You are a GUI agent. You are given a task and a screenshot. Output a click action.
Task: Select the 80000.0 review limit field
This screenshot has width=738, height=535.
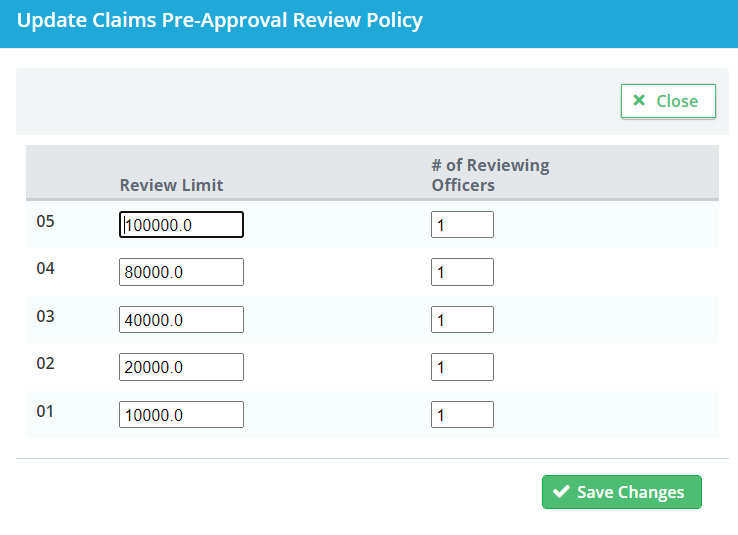[x=181, y=272]
